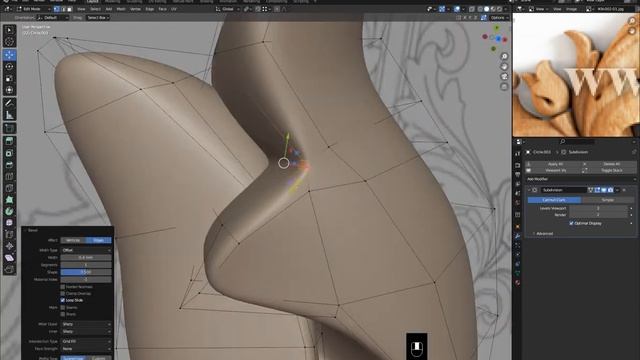The width and height of the screenshot is (640, 360).
Task: Choose Catmull-Clark subdivision type
Action: pos(554,200)
